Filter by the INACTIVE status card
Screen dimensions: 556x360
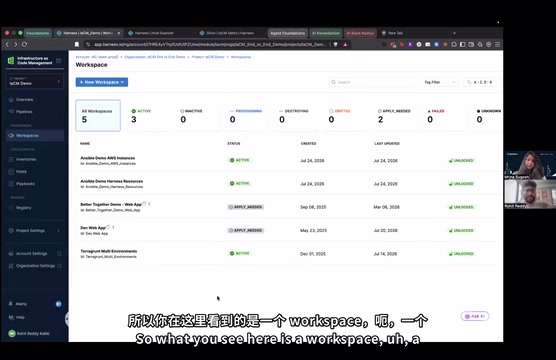(x=197, y=116)
